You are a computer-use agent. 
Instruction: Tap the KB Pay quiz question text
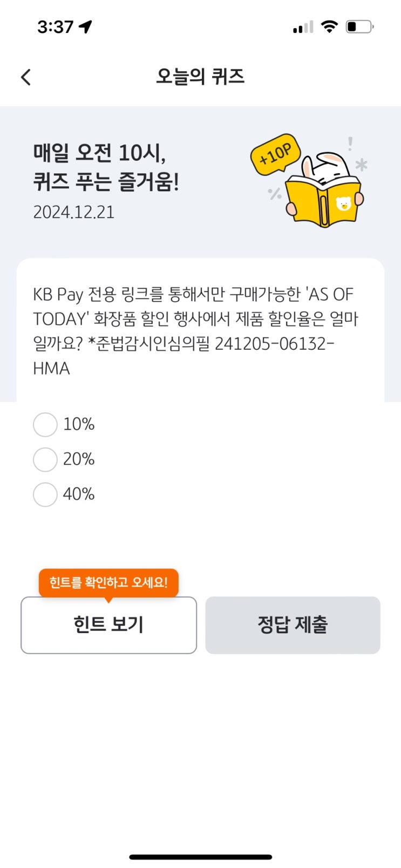click(x=195, y=331)
